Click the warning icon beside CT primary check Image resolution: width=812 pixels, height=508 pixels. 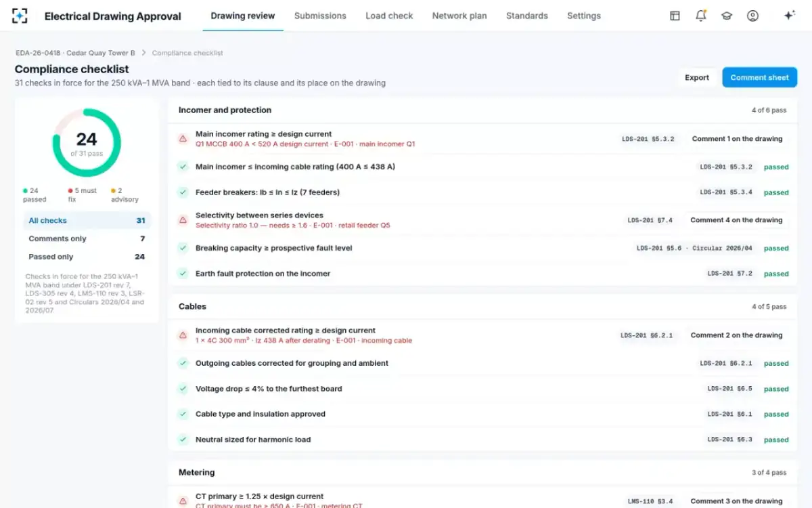pos(183,501)
